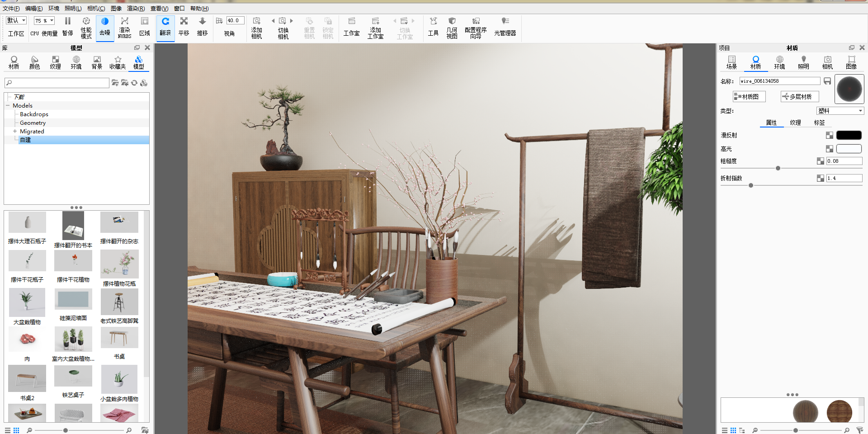
Task: Open the 工具 tools icon
Action: (434, 27)
